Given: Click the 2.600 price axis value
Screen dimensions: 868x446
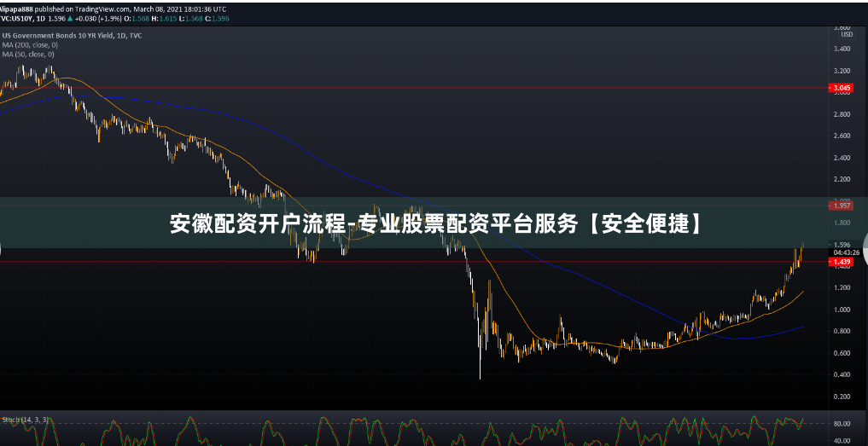Looking at the screenshot, I should click(842, 136).
